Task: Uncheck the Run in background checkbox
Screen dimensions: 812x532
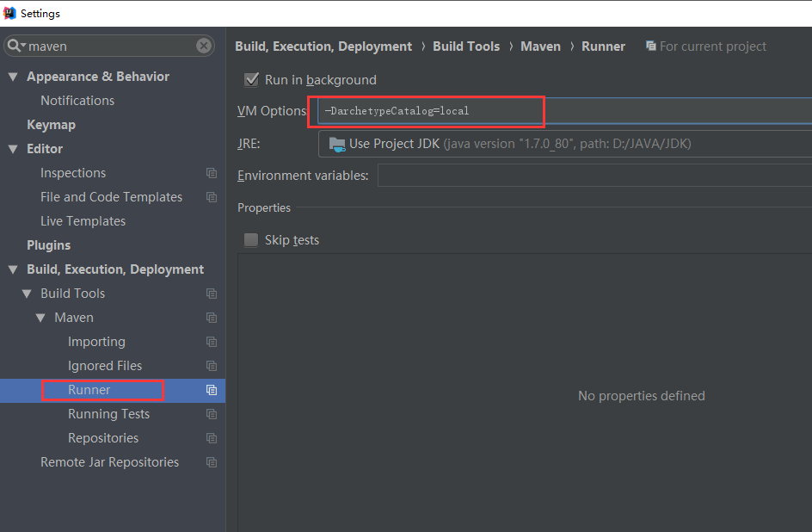Action: click(251, 80)
